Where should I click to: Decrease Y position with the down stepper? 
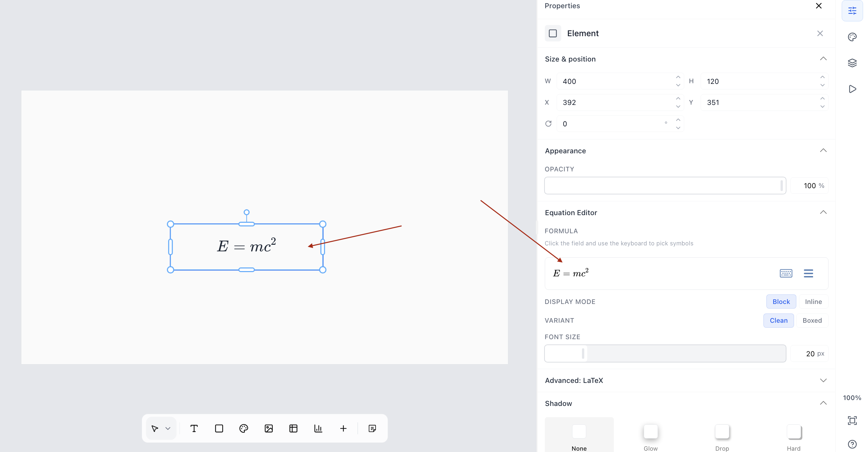coord(823,107)
